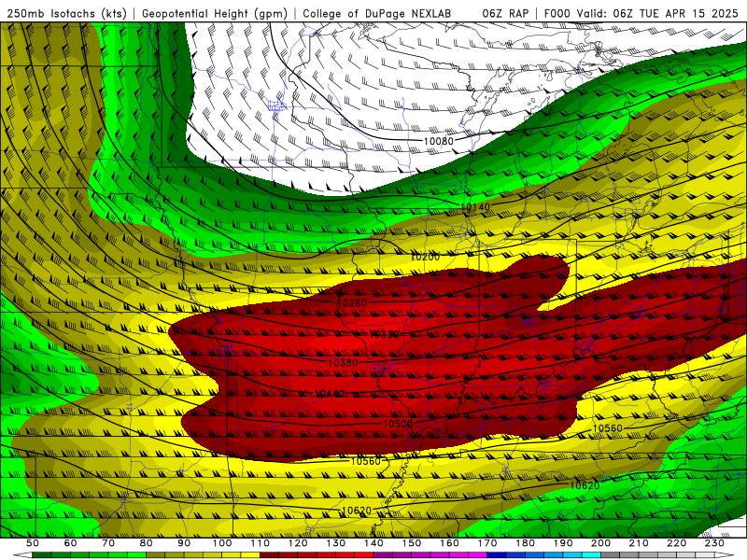747x560 pixels.
Task: Click the 170 value on the color scale
Action: [x=487, y=543]
